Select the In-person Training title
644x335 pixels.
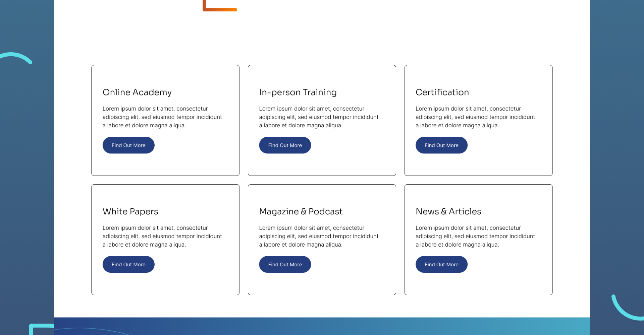[298, 92]
